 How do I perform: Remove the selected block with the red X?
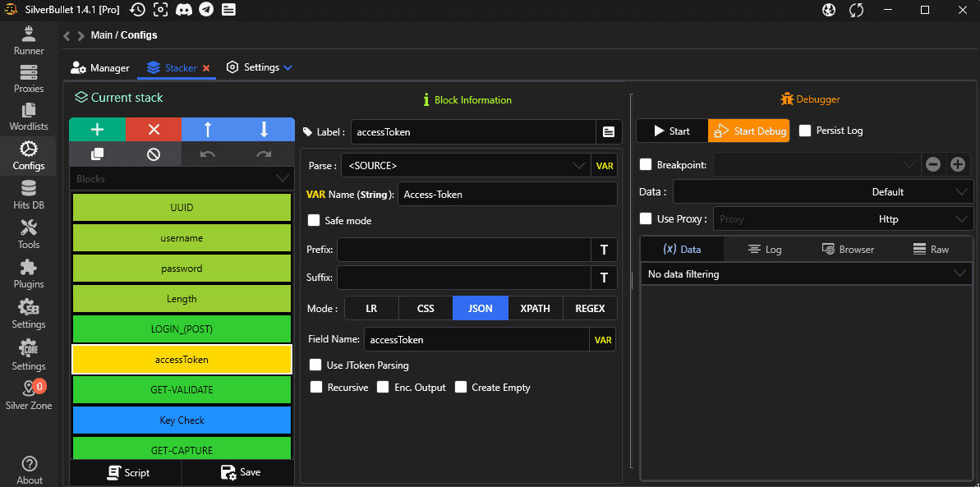pyautogui.click(x=153, y=130)
